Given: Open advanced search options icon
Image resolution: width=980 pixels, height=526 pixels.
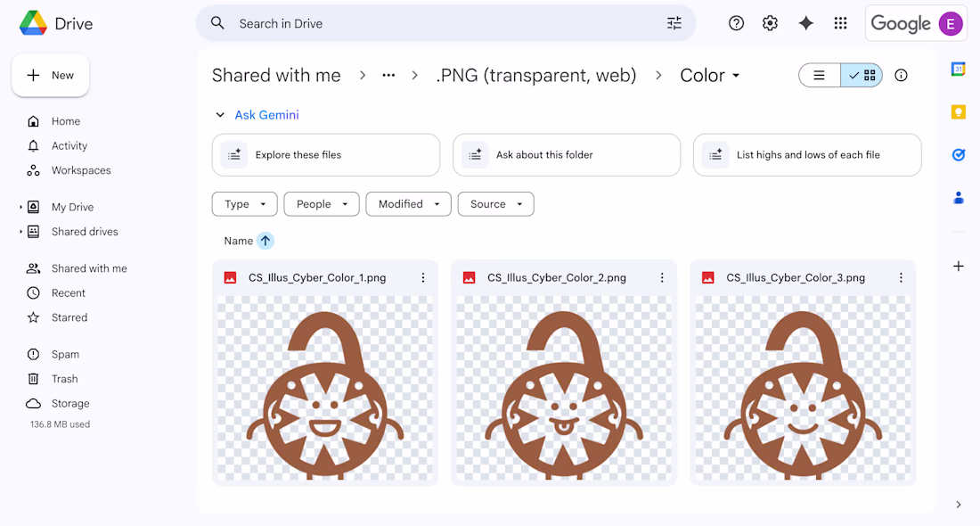Looking at the screenshot, I should (674, 23).
